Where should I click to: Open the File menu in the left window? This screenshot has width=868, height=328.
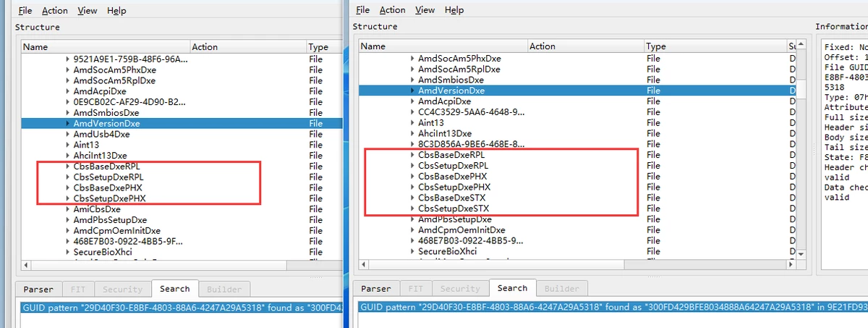[25, 11]
